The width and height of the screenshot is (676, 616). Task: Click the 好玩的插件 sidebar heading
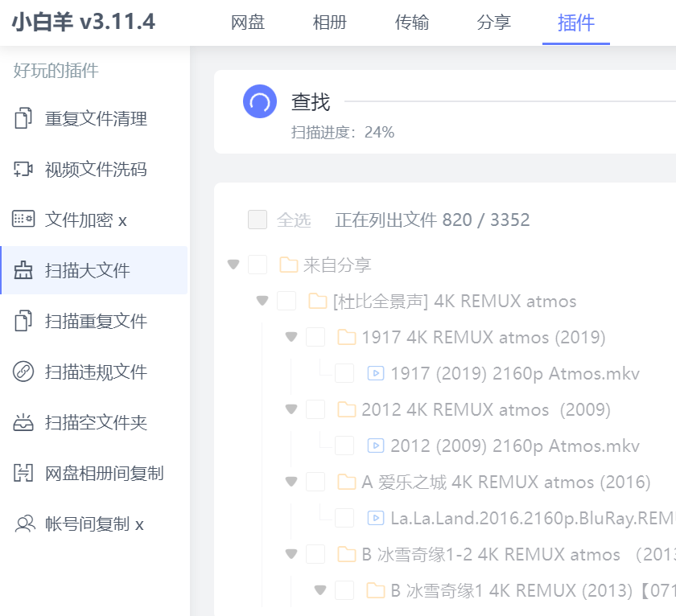click(x=56, y=70)
